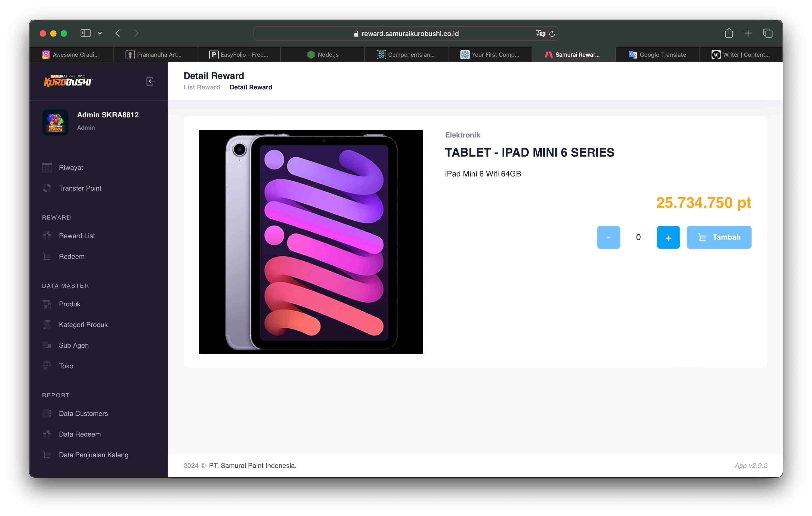812x516 pixels.
Task: Click "App v2.9.2" version text
Action: point(751,466)
